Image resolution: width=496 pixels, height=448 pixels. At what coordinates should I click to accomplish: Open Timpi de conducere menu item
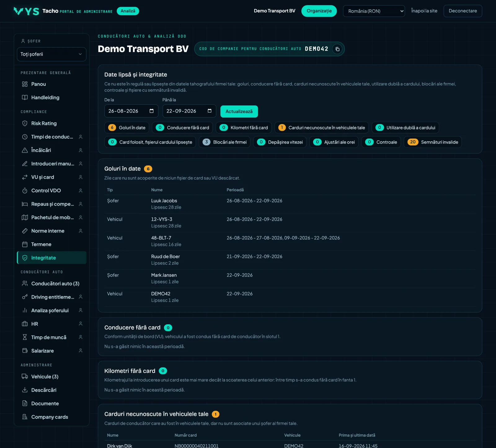pos(51,137)
